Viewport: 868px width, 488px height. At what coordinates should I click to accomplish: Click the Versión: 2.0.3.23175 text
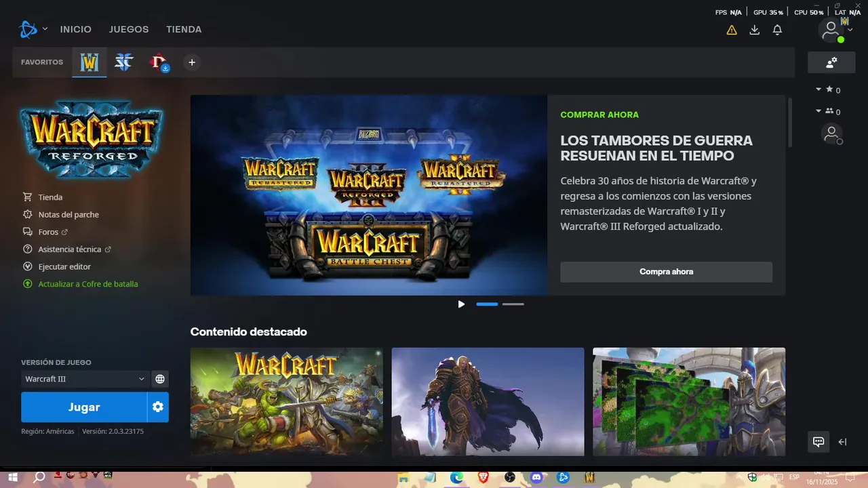113,431
